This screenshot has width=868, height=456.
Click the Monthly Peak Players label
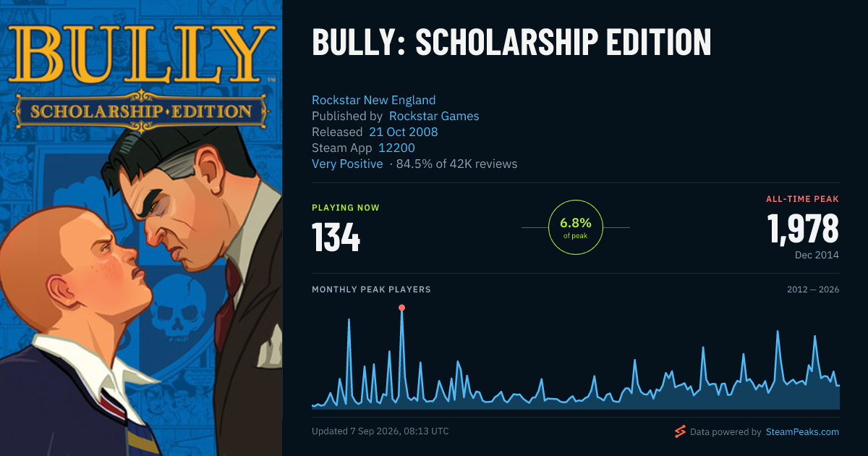tap(371, 290)
